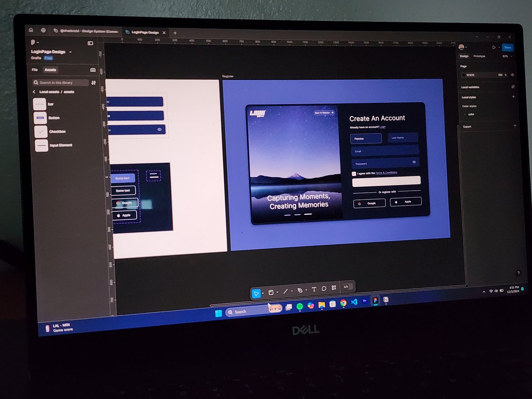Select the Comment tool in the toolbar
The height and width of the screenshot is (399, 532).
tap(324, 288)
